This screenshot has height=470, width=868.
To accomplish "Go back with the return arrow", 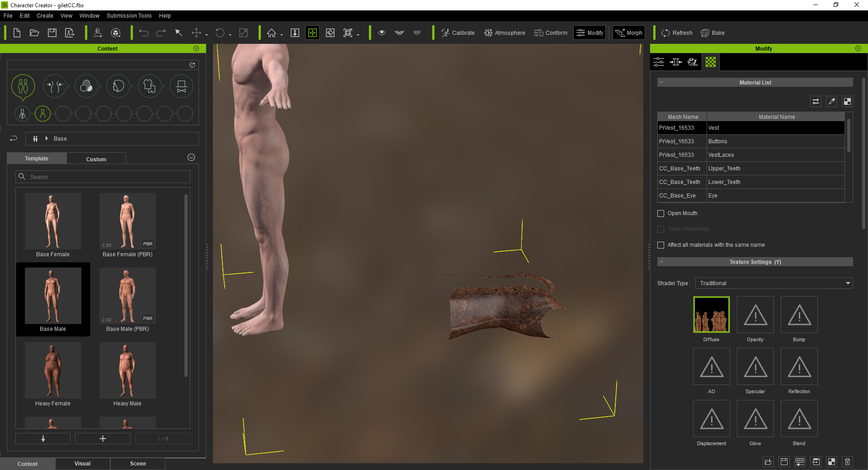I will coord(14,138).
